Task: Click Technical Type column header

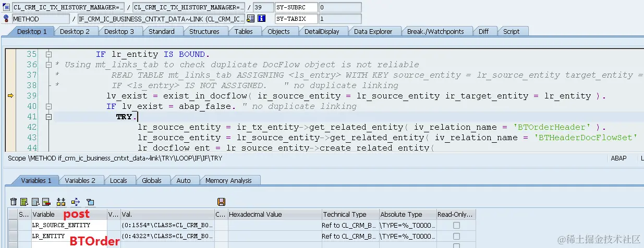Action: coord(349,214)
